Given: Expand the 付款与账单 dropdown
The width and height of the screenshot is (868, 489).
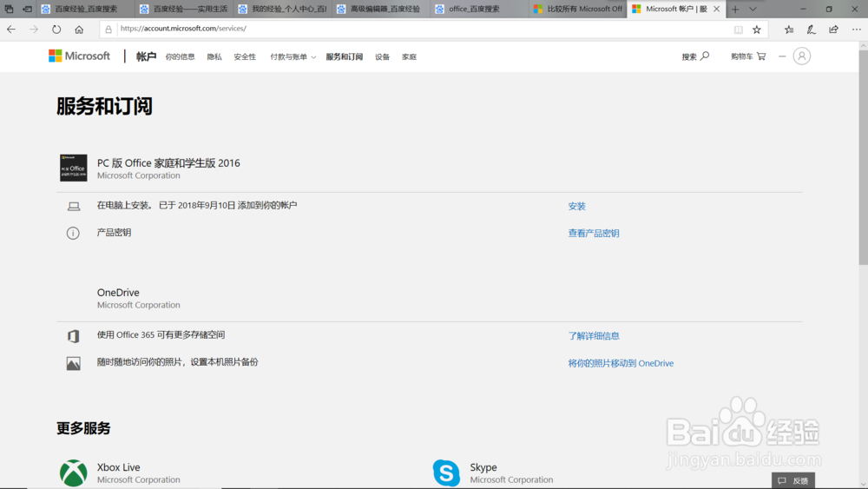Looking at the screenshot, I should point(293,57).
